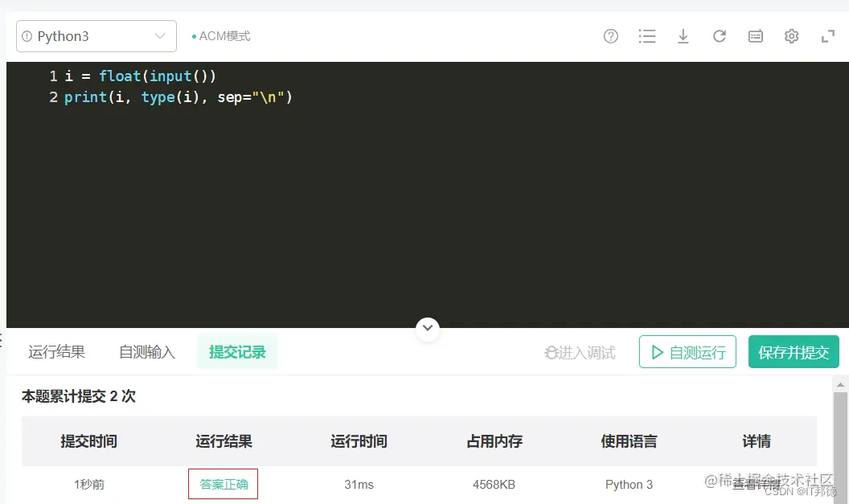Screen dimensions: 849x504
Task: Enter fullscreen with the expand icon
Action: (x=827, y=36)
